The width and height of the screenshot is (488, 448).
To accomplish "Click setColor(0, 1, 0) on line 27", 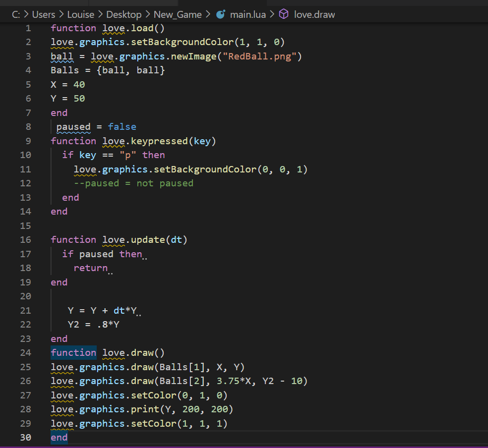I will 179,395.
